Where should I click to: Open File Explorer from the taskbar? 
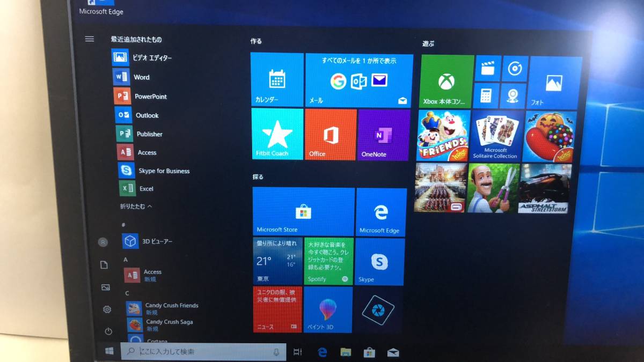(346, 352)
